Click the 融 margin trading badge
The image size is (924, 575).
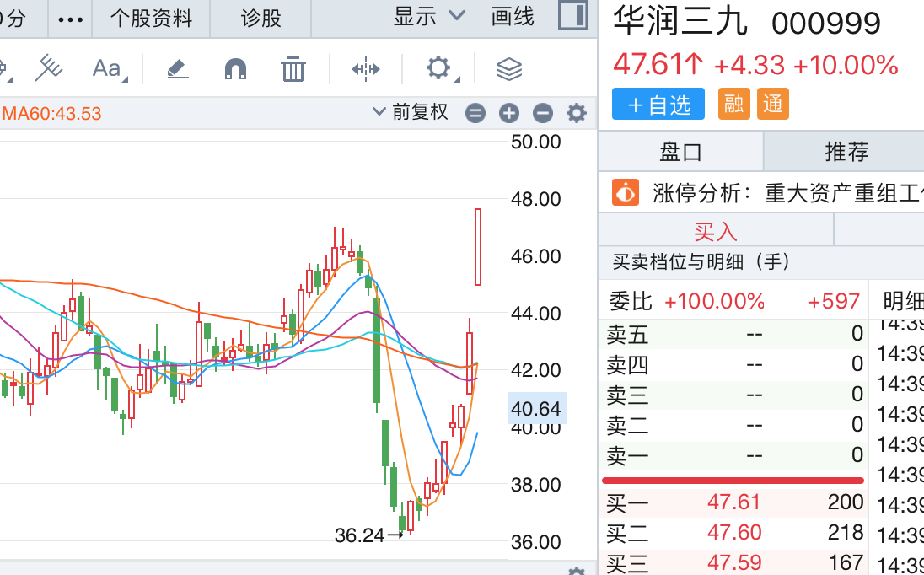(733, 105)
